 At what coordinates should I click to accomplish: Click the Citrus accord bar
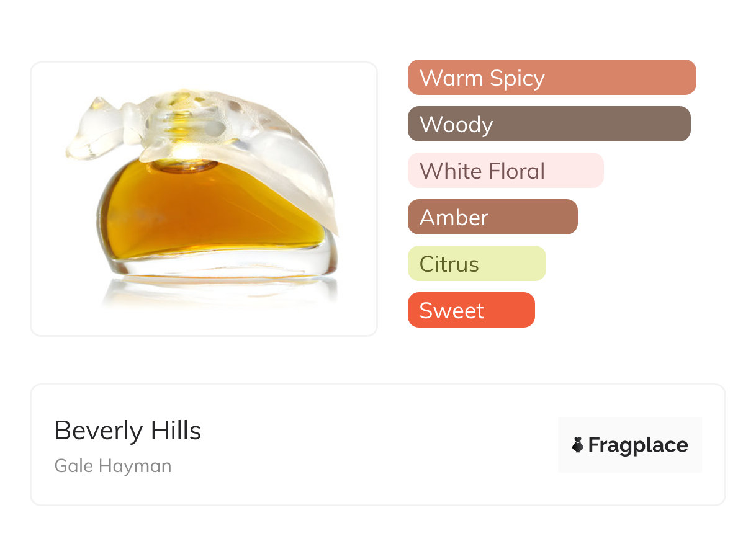476,264
